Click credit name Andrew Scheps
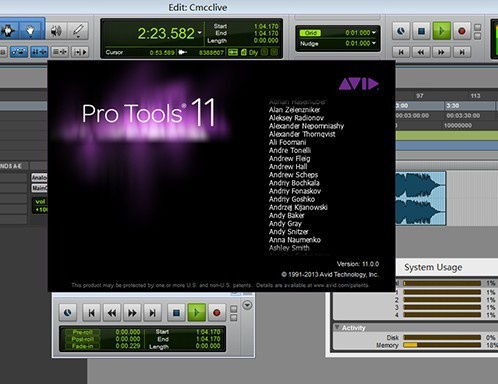 tap(293, 175)
